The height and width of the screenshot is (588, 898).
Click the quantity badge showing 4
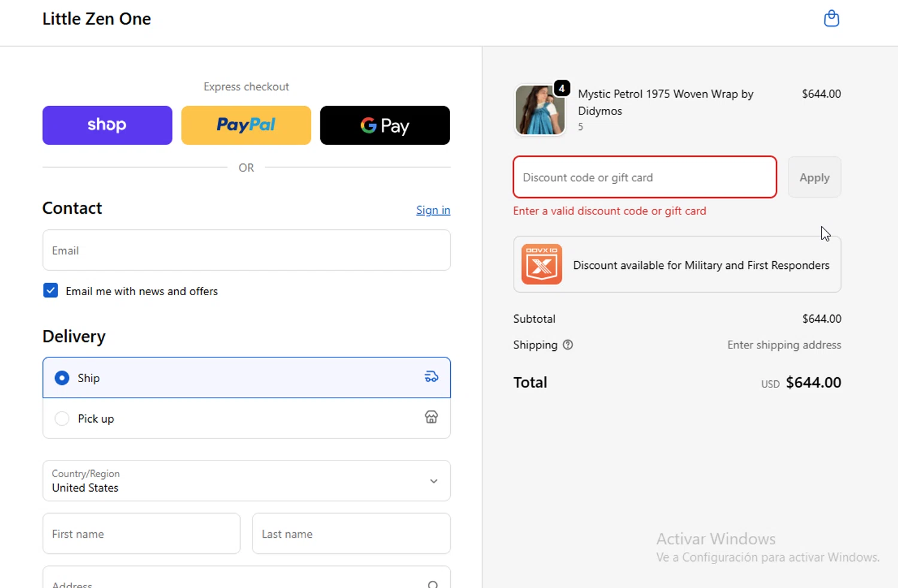(x=562, y=89)
